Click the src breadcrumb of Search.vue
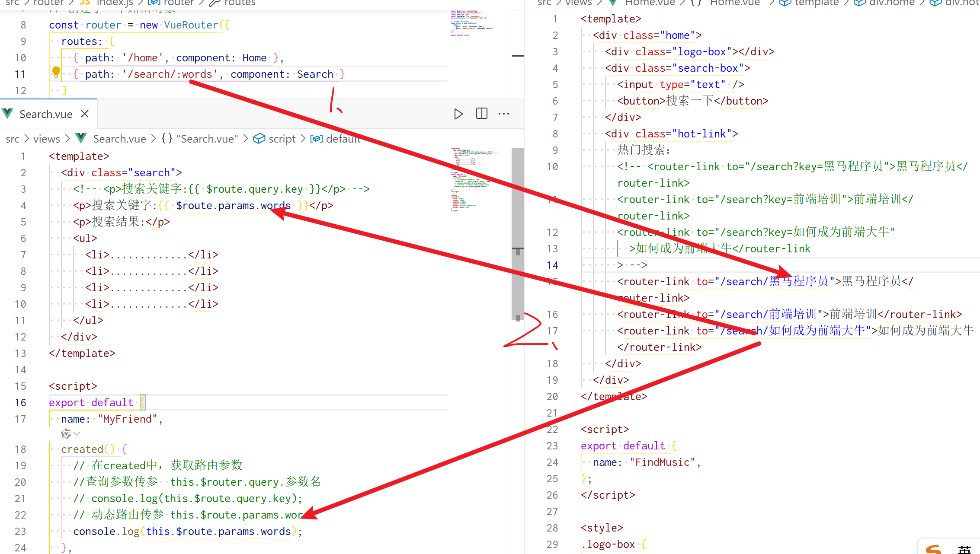The width and height of the screenshot is (980, 554). click(x=13, y=139)
